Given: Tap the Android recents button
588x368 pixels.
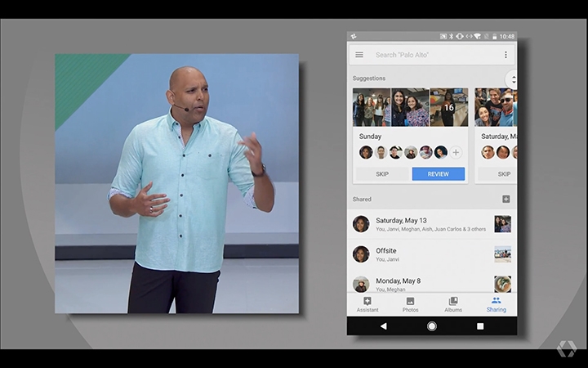Looking at the screenshot, I should tap(480, 326).
